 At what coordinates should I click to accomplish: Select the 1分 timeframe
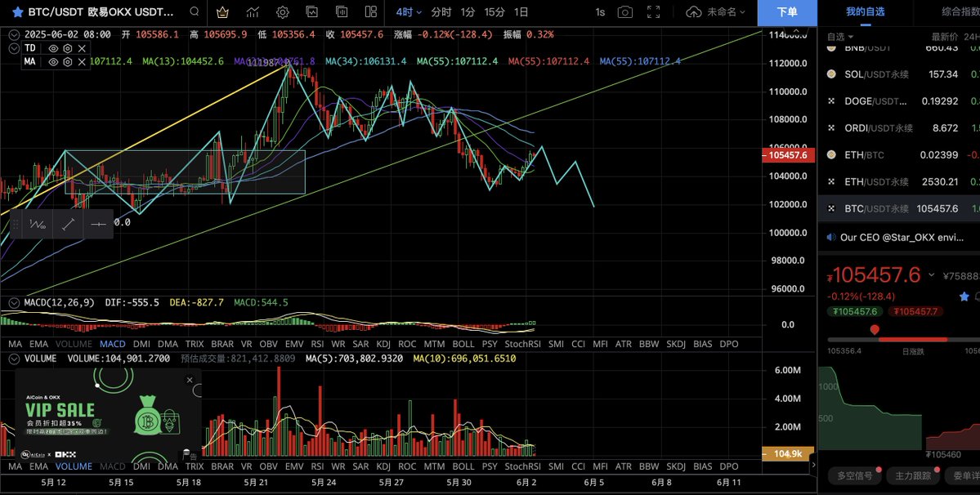[x=468, y=12]
